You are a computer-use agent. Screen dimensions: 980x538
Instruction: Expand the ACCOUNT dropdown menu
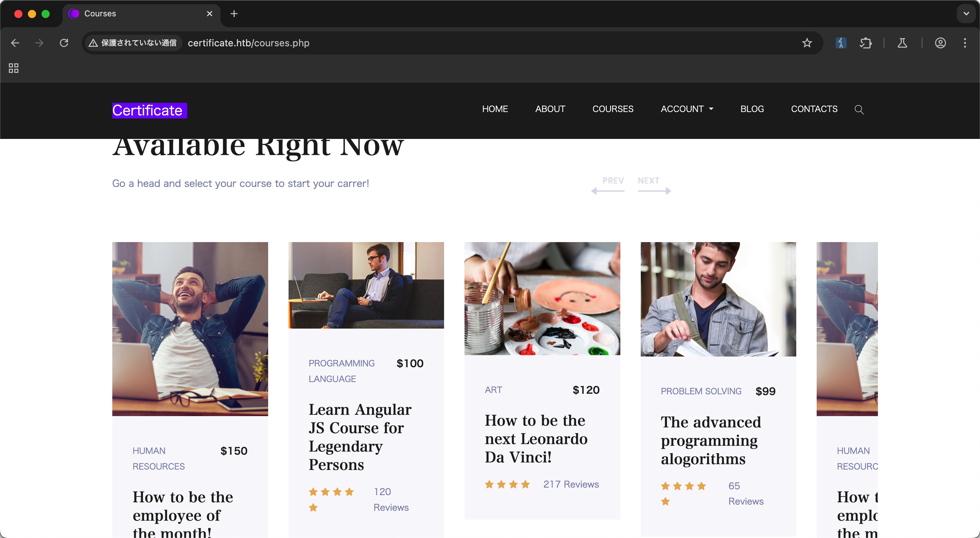[687, 109]
